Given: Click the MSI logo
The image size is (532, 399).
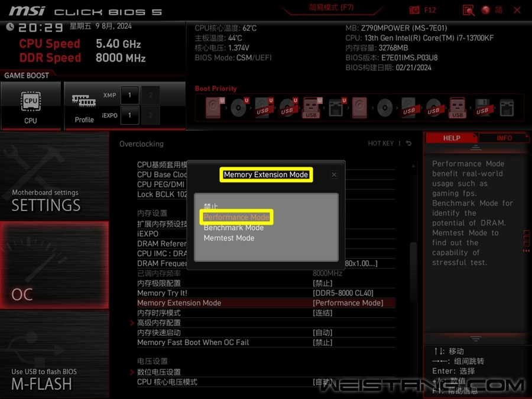Looking at the screenshot, I should 27,11.
